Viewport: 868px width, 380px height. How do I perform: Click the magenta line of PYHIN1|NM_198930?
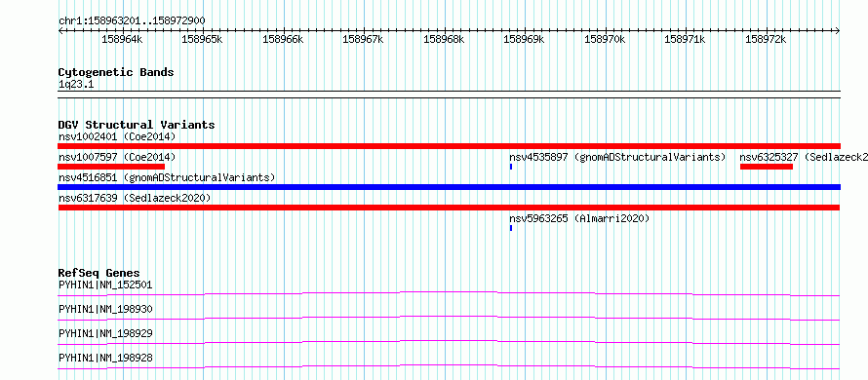tap(449, 318)
